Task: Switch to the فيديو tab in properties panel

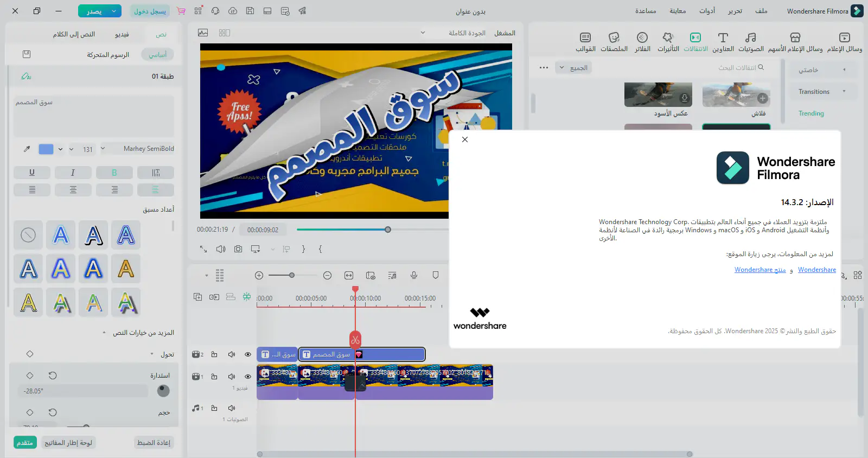Action: tap(122, 34)
